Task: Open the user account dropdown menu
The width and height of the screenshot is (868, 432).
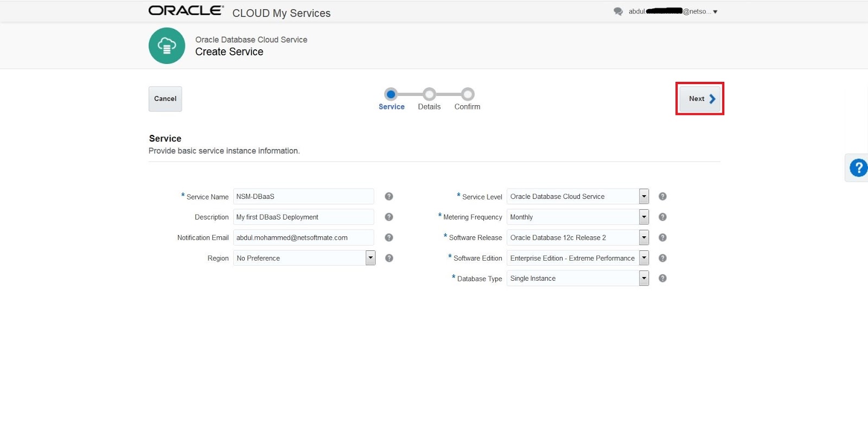Action: (673, 11)
